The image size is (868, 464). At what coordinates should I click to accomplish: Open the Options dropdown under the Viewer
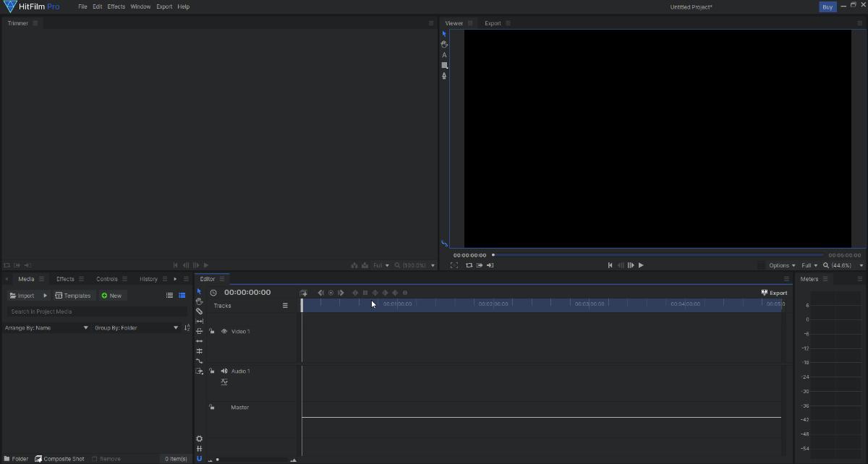click(781, 265)
